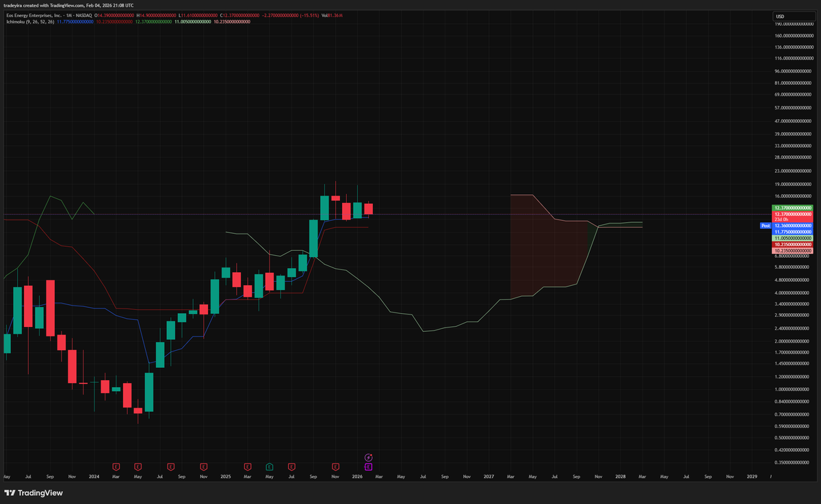Click the 2027 label on time axis
This screenshot has height=504, width=821.
point(488,476)
